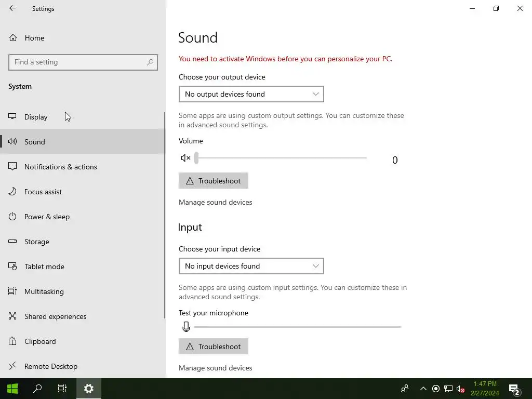
Task: Open Focus assist settings
Action: pyautogui.click(x=82, y=192)
